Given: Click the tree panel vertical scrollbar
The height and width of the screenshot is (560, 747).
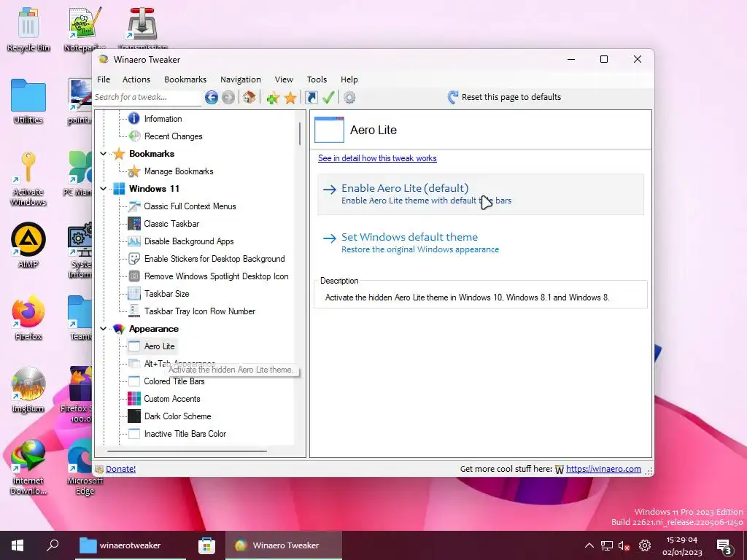Looking at the screenshot, I should [300, 133].
